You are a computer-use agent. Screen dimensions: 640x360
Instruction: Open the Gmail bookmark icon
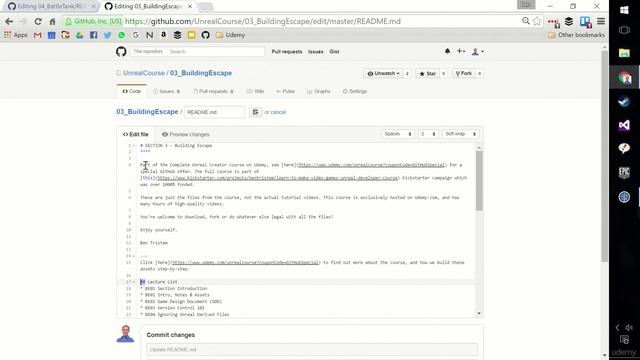coord(38,35)
